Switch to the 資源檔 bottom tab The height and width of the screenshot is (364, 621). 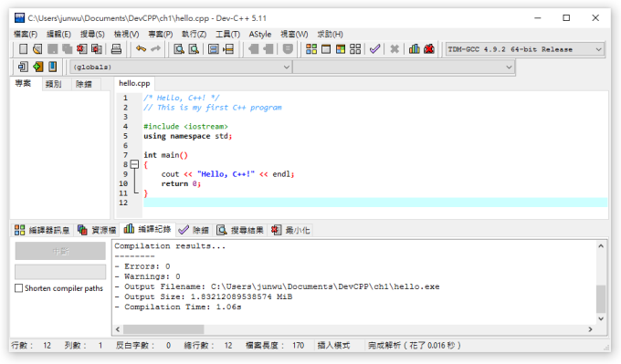(x=97, y=230)
